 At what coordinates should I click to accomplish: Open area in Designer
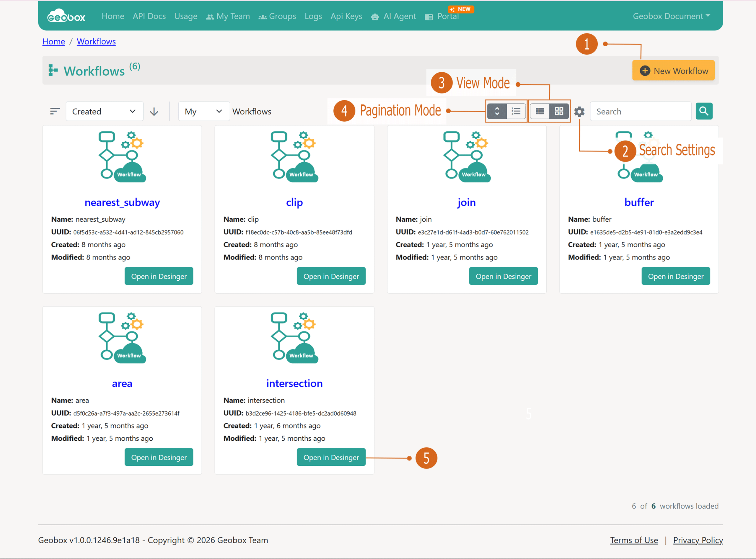coord(159,457)
